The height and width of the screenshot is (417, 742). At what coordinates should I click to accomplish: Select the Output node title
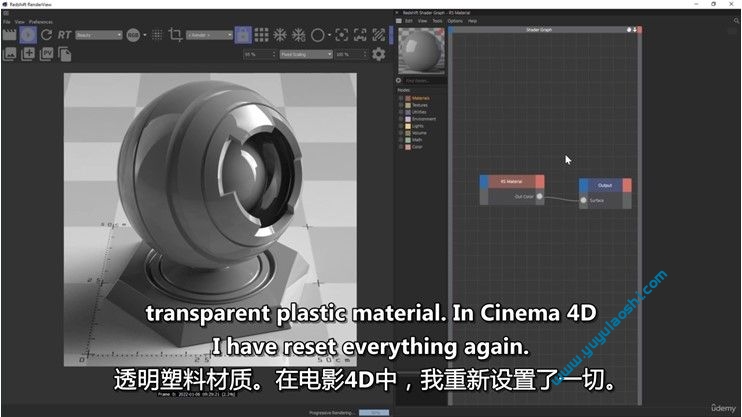click(605, 186)
